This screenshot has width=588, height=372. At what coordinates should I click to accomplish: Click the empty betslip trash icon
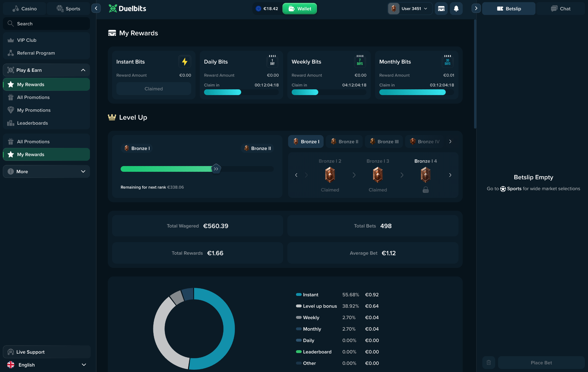tap(489, 363)
